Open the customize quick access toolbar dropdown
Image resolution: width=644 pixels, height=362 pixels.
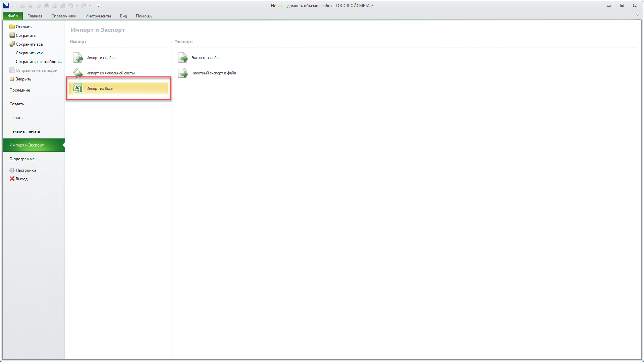coord(98,6)
